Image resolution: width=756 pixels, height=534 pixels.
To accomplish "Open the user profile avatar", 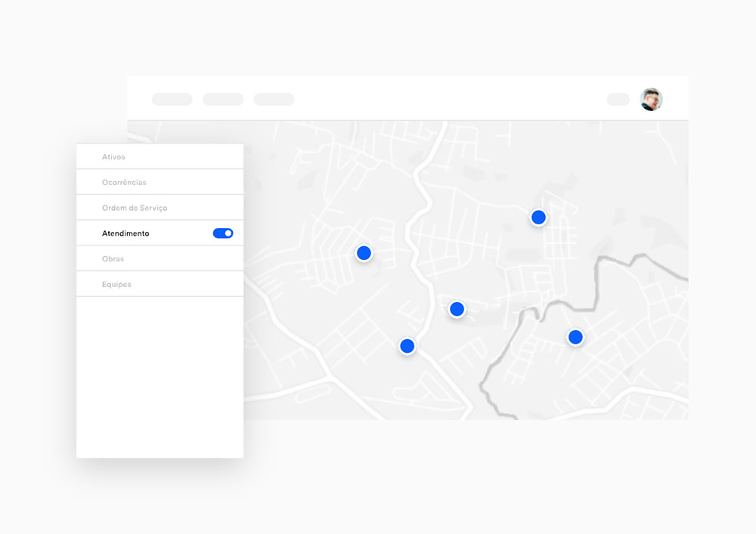I will point(652,99).
